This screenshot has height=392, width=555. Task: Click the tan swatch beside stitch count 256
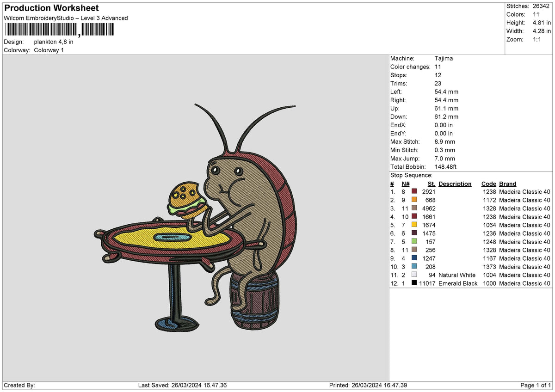[x=414, y=250]
